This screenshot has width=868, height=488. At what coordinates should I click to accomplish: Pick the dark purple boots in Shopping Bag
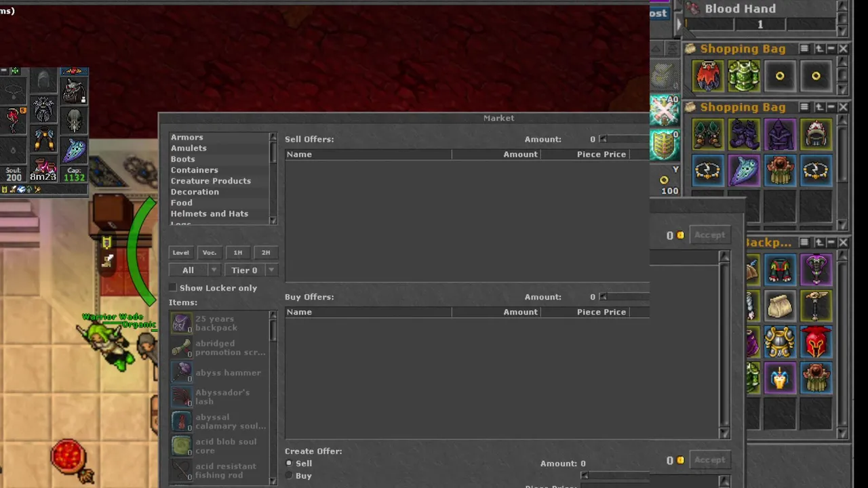744,134
